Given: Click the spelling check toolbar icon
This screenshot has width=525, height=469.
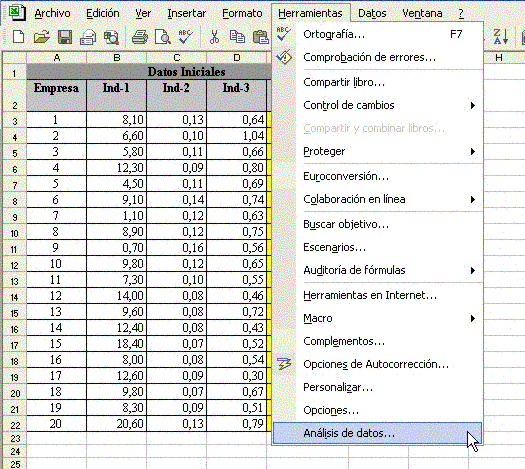Looking at the screenshot, I should tap(185, 36).
